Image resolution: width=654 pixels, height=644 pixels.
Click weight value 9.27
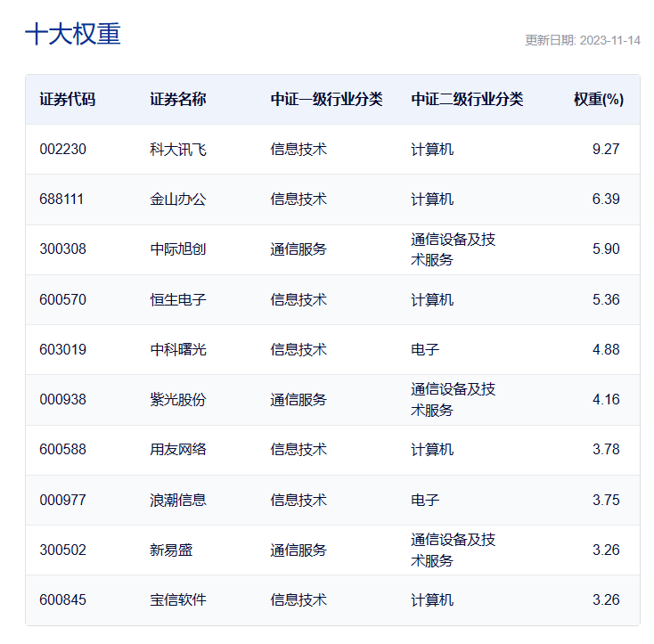(606, 150)
